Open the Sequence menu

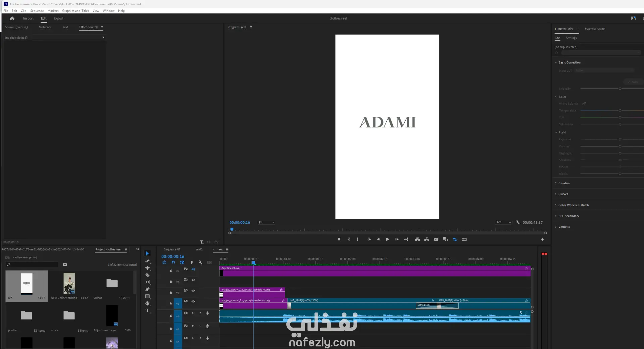[x=37, y=11]
